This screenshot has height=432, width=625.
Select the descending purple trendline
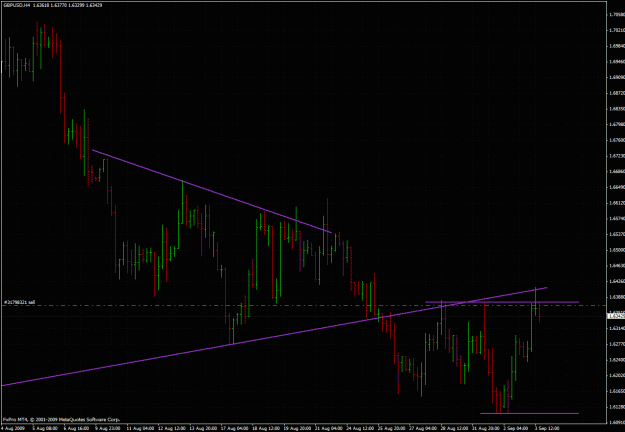pyautogui.click(x=212, y=191)
